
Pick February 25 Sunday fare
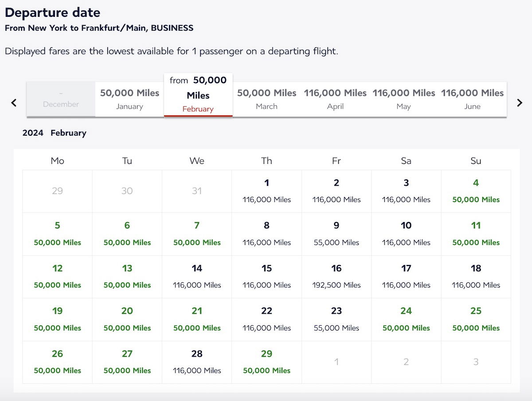476,319
